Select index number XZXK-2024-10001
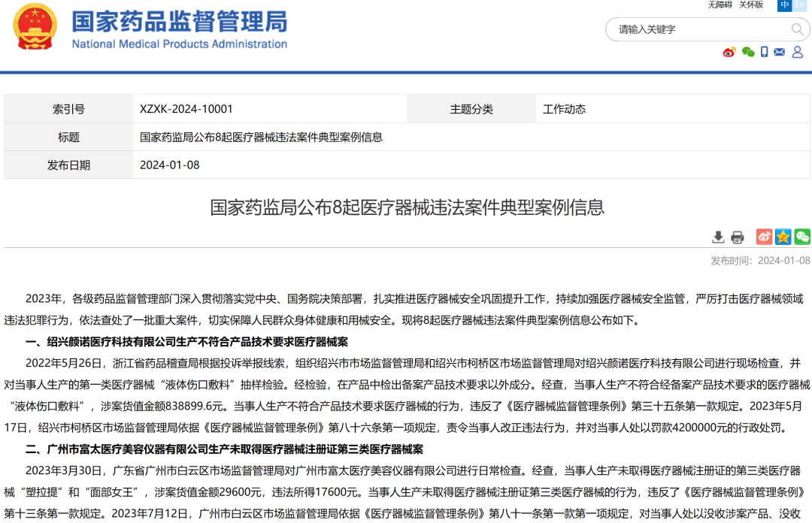This screenshot has height=523, width=812. coord(186,109)
